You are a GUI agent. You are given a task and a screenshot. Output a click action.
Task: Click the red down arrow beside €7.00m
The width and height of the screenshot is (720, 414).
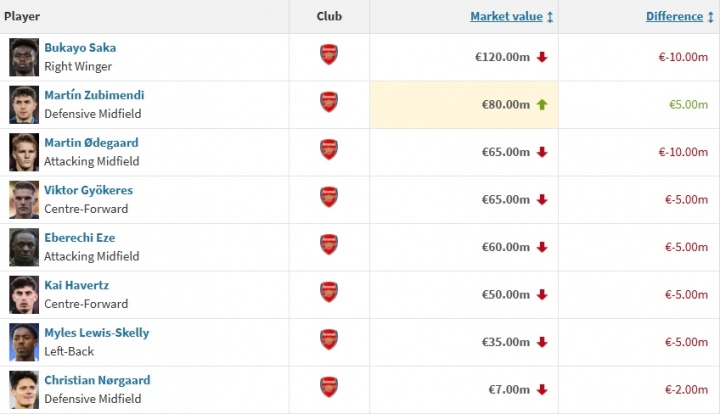(542, 389)
